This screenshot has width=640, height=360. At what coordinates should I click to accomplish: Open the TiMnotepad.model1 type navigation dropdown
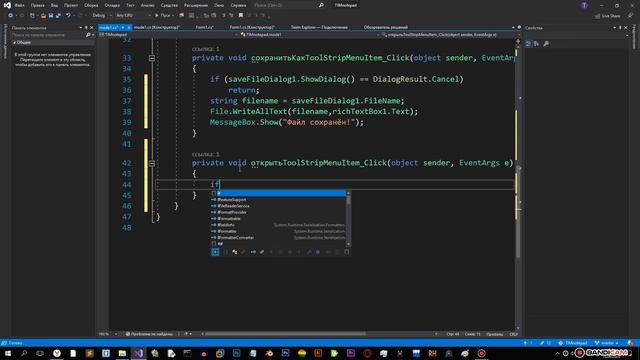point(309,35)
